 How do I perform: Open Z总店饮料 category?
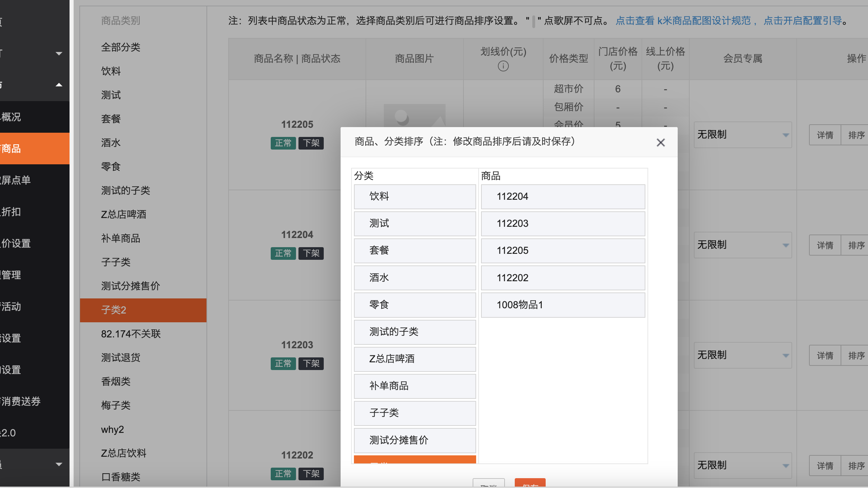(143, 453)
